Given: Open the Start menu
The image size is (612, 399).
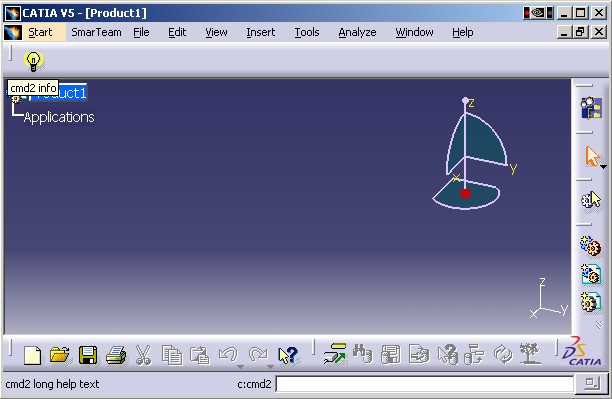Looking at the screenshot, I should click(40, 32).
